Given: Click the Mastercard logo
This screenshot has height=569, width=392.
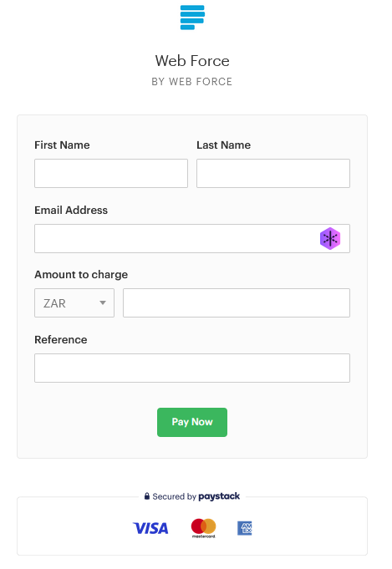Looking at the screenshot, I should click(204, 528).
